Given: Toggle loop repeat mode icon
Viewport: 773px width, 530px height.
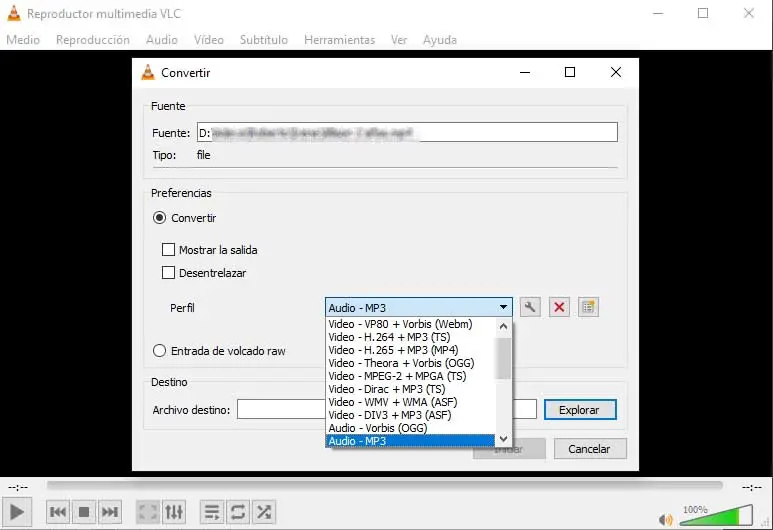Looking at the screenshot, I should [238, 512].
